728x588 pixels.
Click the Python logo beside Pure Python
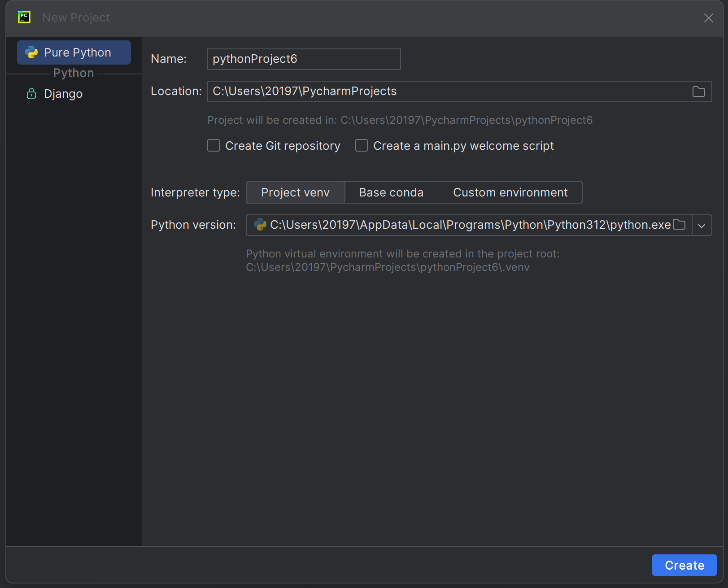coord(31,52)
